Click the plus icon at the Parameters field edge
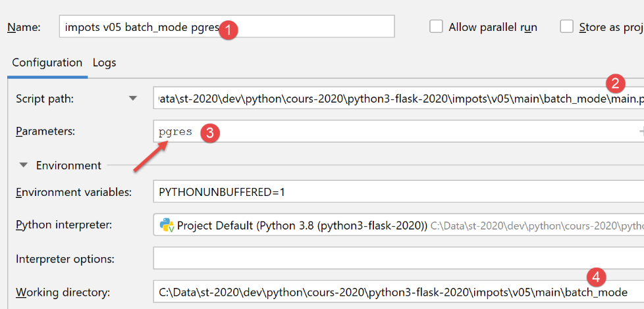Image resolution: width=644 pixels, height=309 pixels. pyautogui.click(x=641, y=131)
